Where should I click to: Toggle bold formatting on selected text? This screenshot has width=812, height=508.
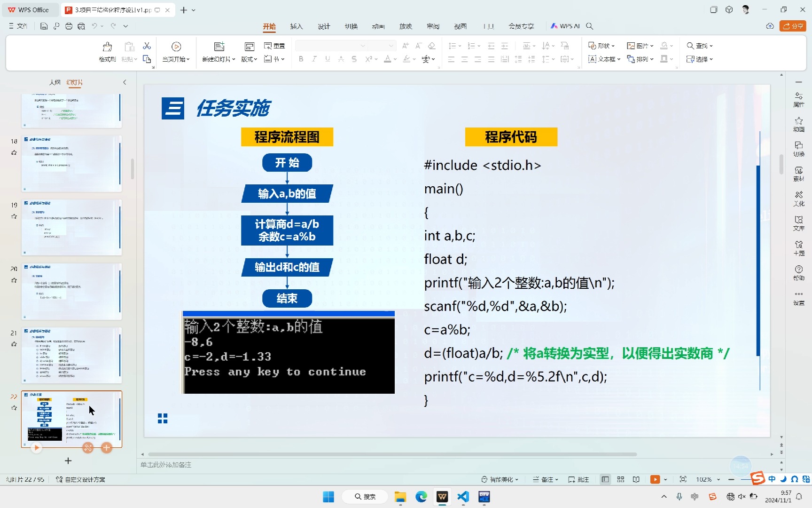(x=301, y=59)
